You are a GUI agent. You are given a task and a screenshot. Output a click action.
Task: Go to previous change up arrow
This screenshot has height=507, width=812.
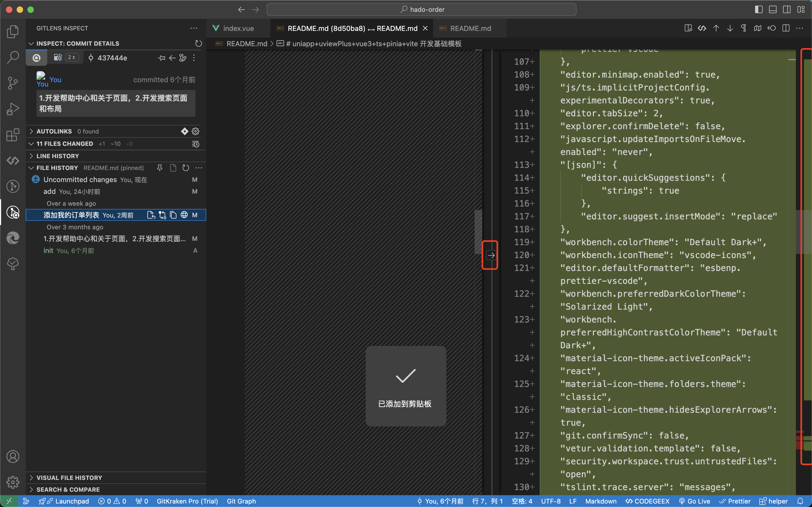tap(716, 28)
